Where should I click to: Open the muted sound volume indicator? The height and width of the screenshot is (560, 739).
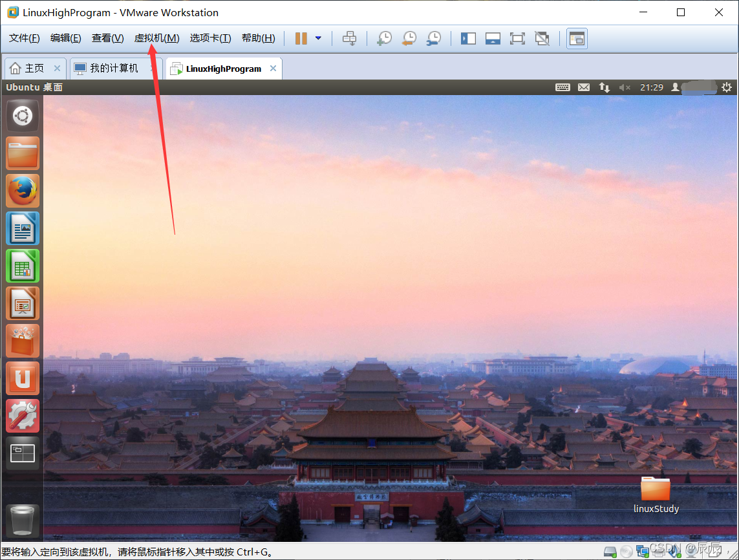[625, 87]
